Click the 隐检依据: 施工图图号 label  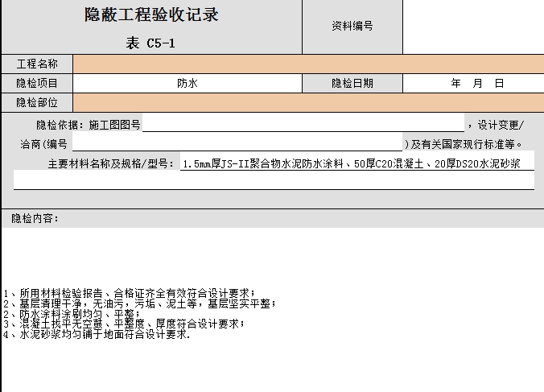point(89,125)
